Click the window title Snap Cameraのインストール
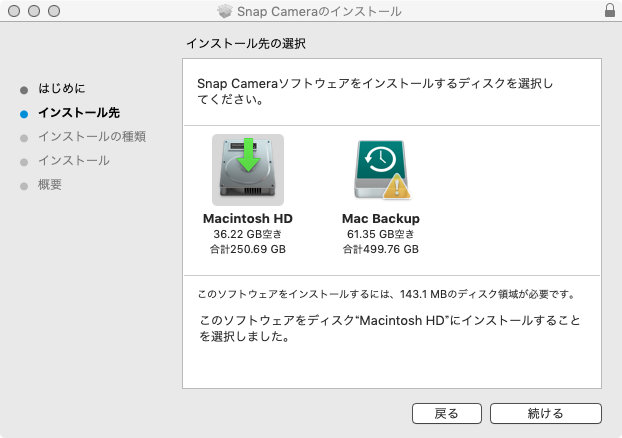The height and width of the screenshot is (438, 622). (319, 12)
